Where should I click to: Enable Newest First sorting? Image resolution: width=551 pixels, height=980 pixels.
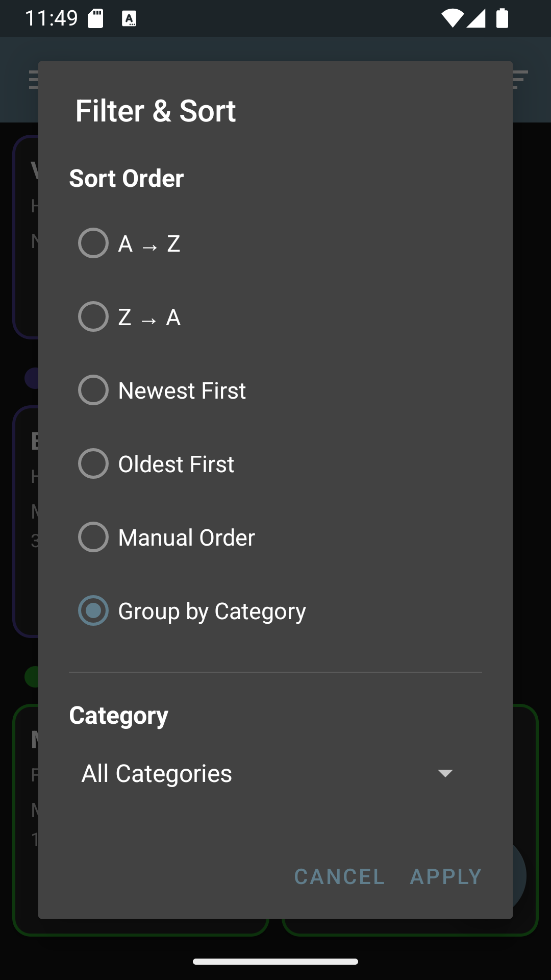(93, 389)
